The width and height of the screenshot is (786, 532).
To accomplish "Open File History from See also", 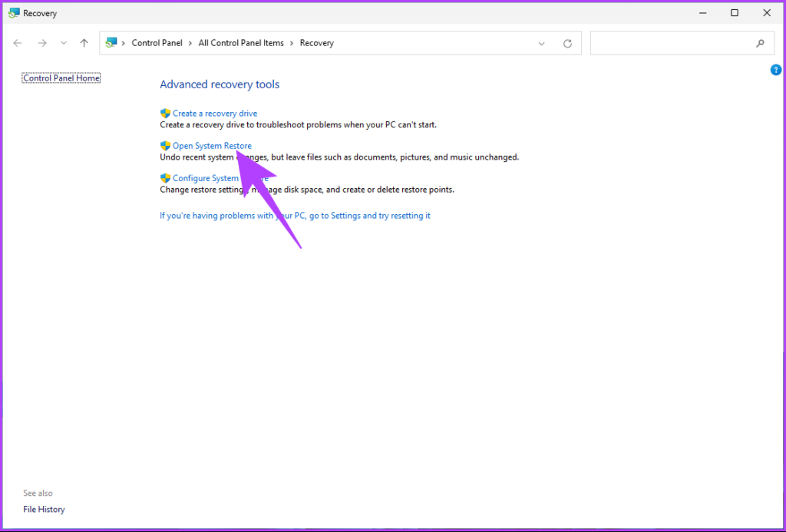I will pos(44,509).
